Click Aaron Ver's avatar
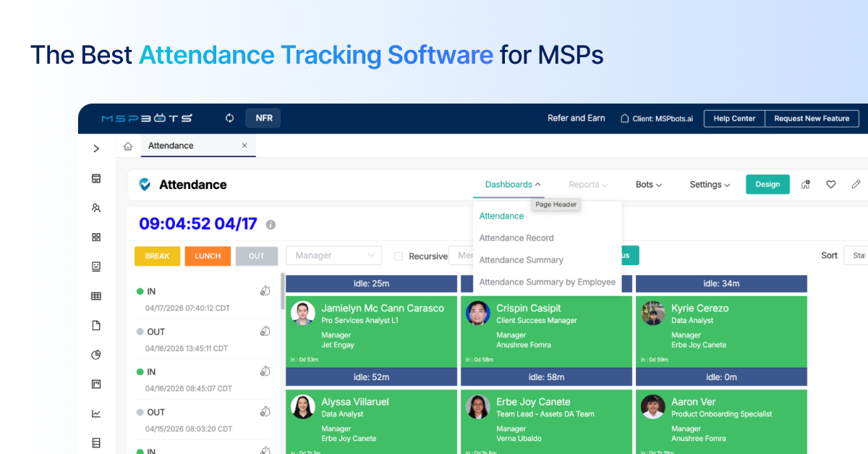The height and width of the screenshot is (454, 868). point(653,407)
